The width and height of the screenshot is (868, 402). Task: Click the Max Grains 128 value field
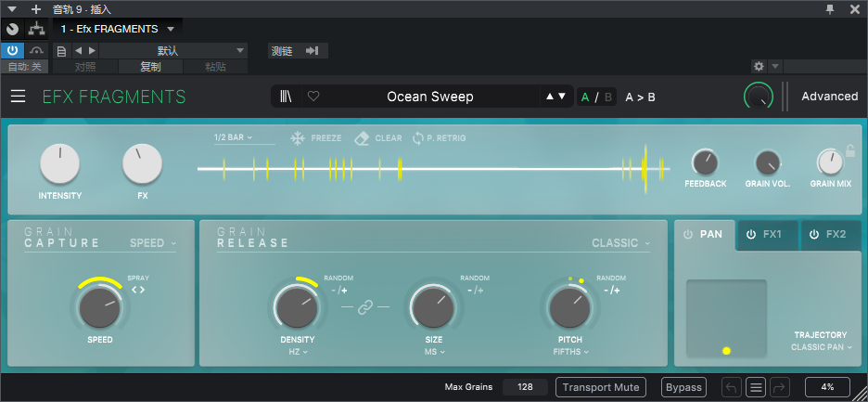[x=525, y=387]
